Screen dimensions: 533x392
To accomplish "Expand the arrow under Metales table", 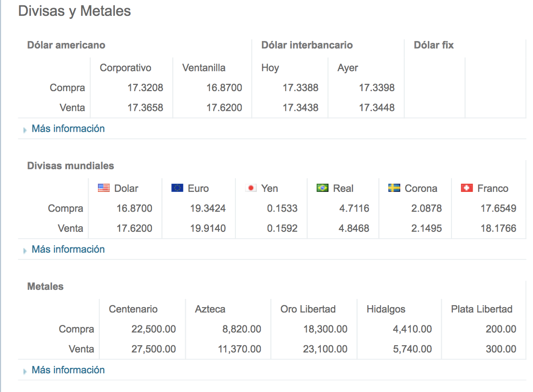I will coord(25,371).
